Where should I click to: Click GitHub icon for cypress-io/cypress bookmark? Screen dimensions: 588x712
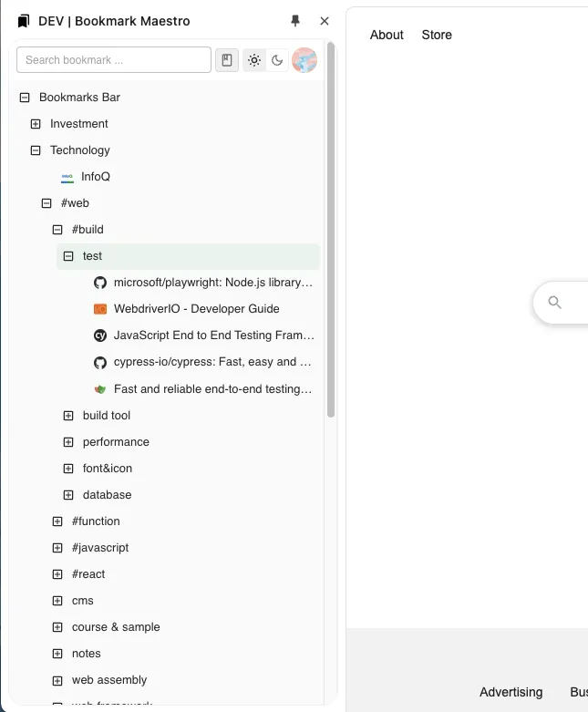(100, 362)
